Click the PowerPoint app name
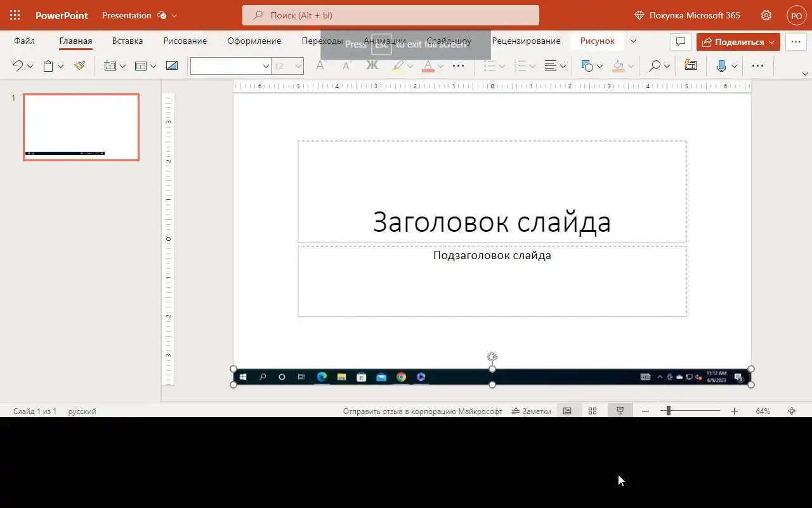The height and width of the screenshot is (508, 812). [62, 15]
